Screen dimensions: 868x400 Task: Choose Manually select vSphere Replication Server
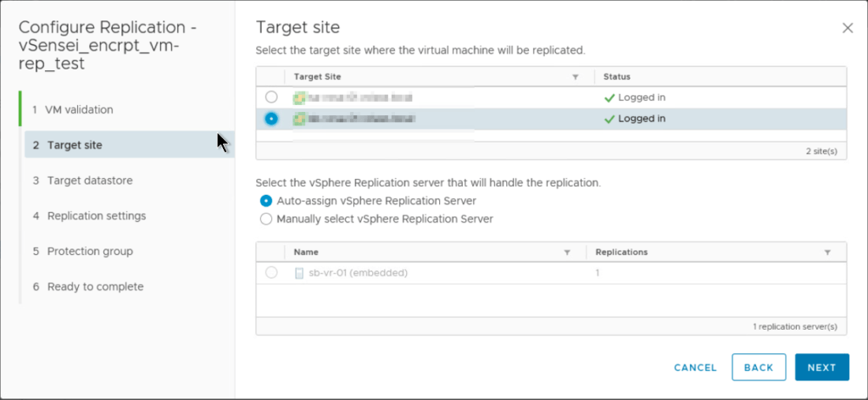click(x=267, y=219)
